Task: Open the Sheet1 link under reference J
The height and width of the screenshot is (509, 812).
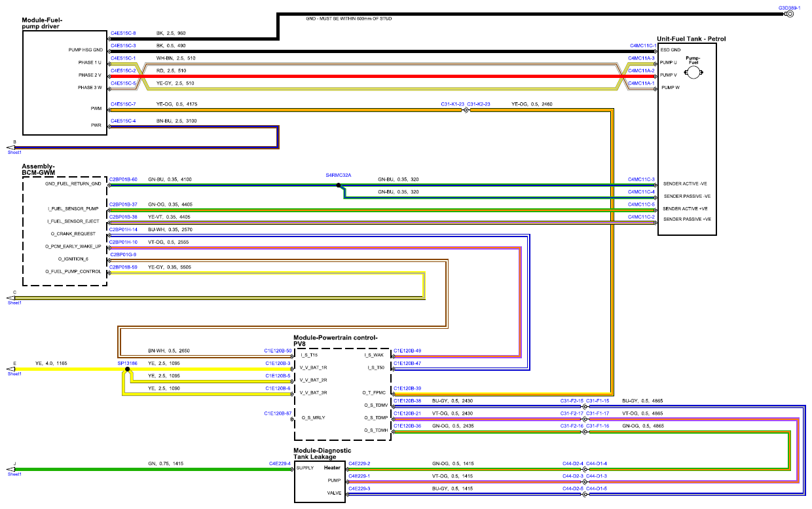Action: [x=14, y=474]
